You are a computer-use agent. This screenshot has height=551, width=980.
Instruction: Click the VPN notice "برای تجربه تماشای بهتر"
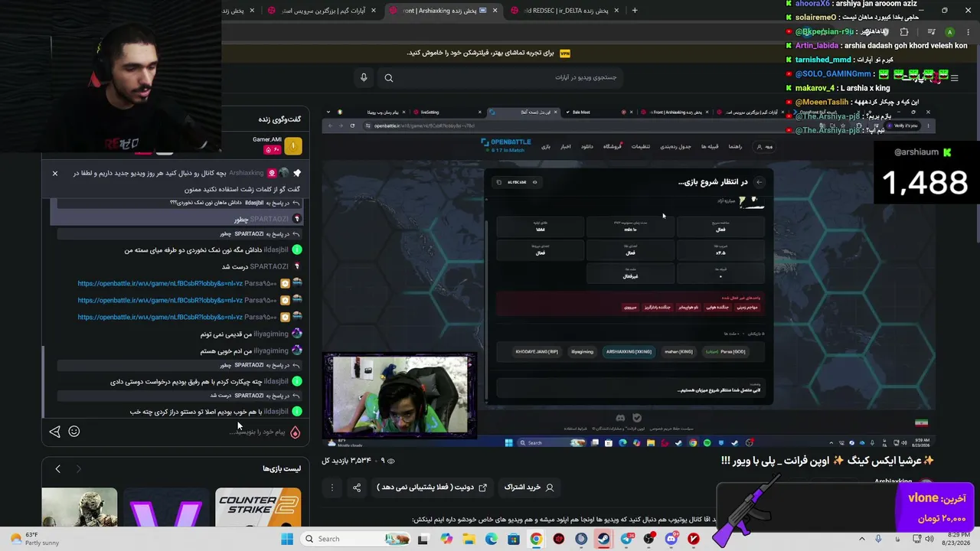coord(480,53)
